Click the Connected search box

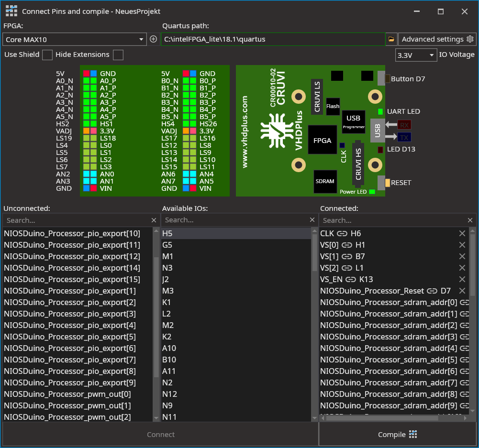pos(392,220)
